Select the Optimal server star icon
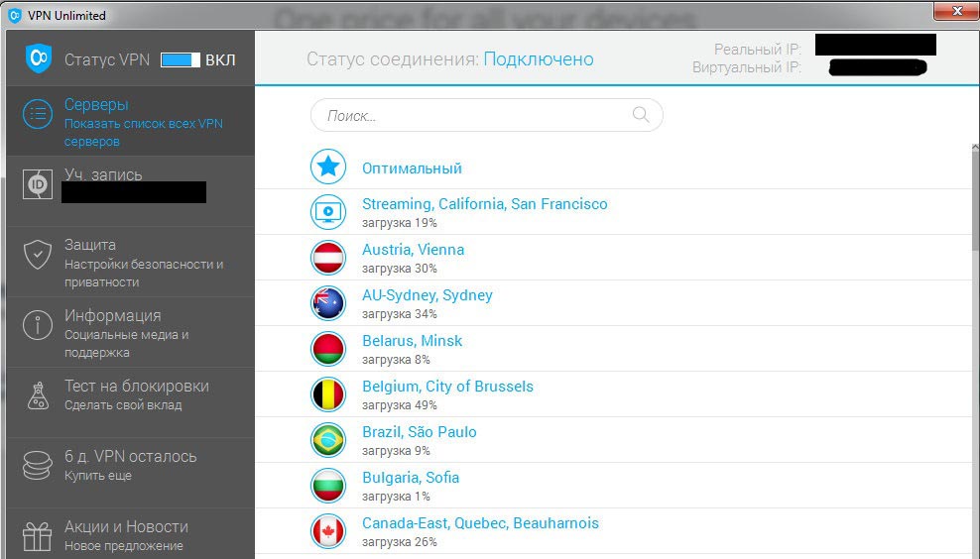Image resolution: width=980 pixels, height=559 pixels. (327, 168)
